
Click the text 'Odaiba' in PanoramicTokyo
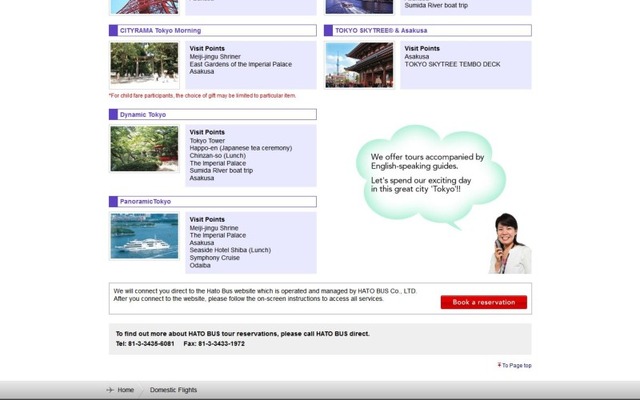[x=200, y=265]
